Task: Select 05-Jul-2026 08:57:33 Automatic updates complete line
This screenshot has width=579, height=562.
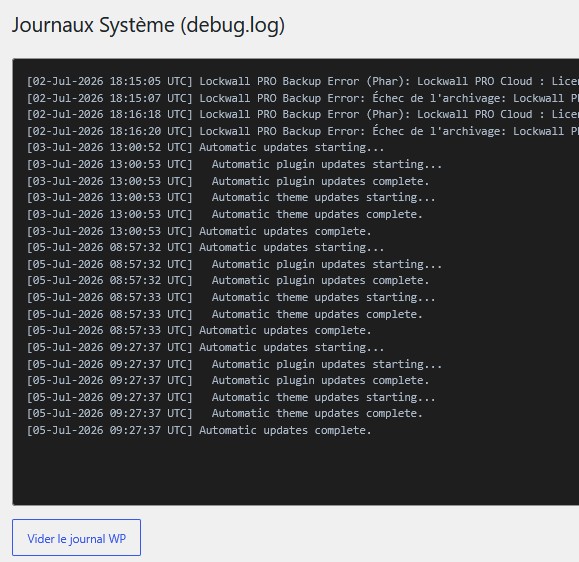Action: [x=199, y=330]
